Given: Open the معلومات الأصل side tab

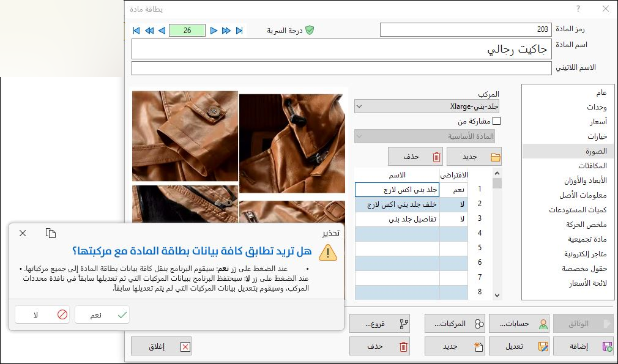Looking at the screenshot, I should [568, 195].
